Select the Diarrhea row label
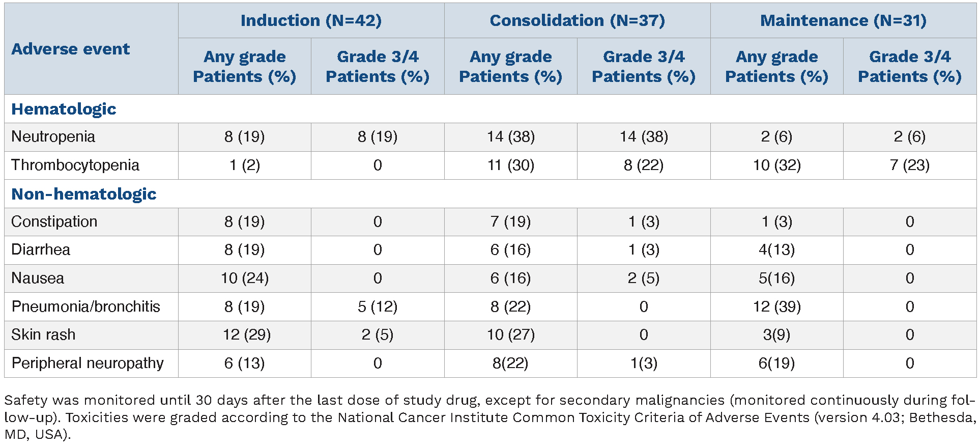The image size is (980, 447). [41, 249]
